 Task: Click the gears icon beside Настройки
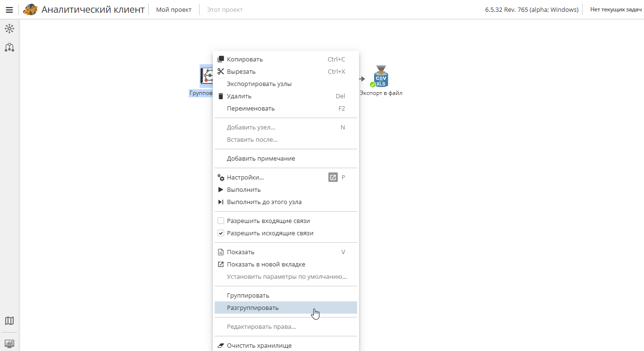tap(220, 178)
